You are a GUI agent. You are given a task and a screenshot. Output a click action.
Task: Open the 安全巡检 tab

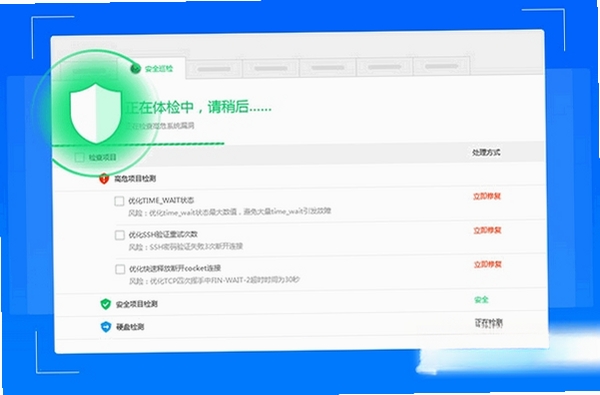click(152, 69)
